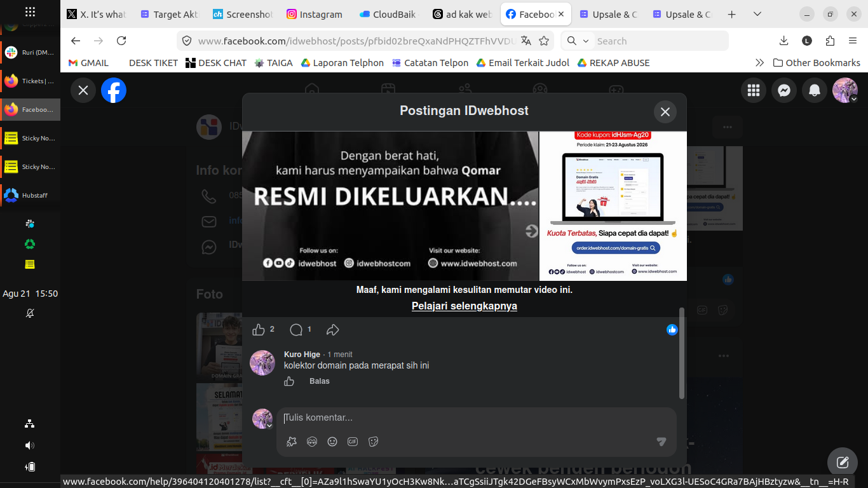Open Slack Ruri (DM) from the dock
Viewport: 868px width, 488px height.
coord(30,52)
